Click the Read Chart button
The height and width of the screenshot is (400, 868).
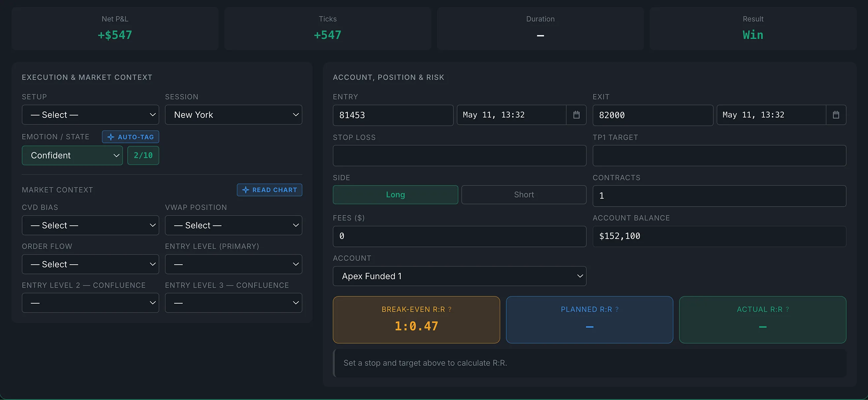269,190
